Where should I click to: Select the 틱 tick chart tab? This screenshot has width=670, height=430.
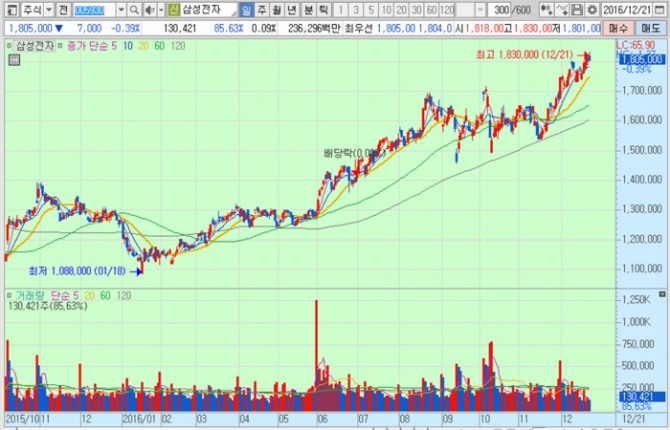323,9
